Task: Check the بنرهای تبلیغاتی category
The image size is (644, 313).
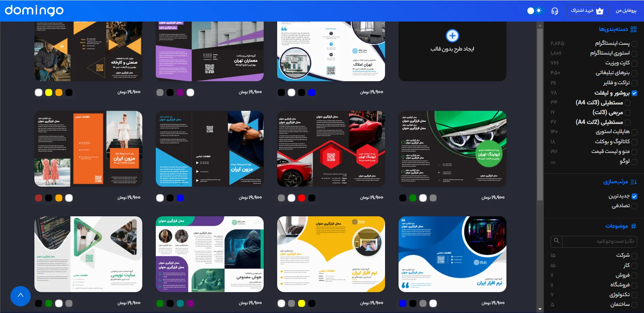Action: (x=634, y=73)
